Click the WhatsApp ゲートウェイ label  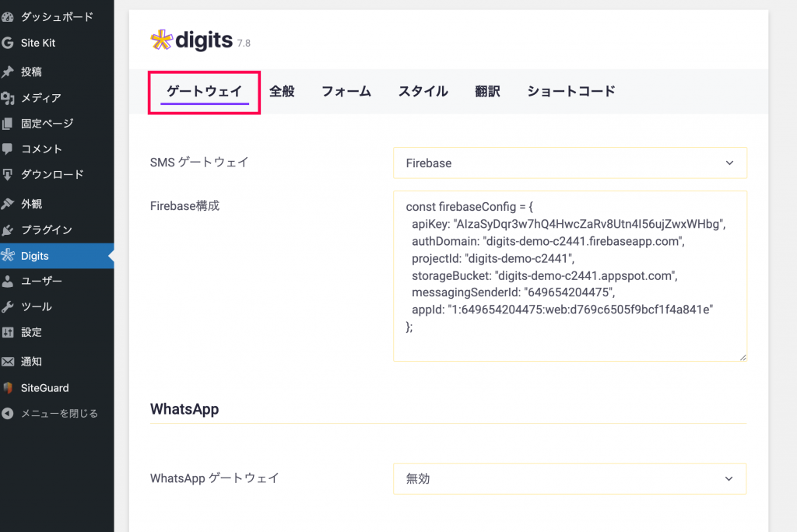tap(214, 478)
